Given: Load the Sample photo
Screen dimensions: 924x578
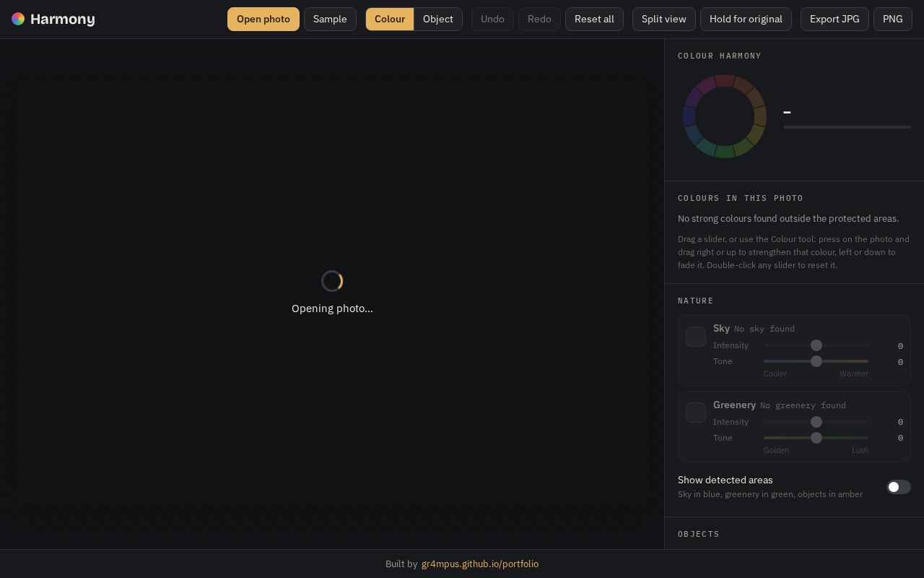Looking at the screenshot, I should 330,19.
